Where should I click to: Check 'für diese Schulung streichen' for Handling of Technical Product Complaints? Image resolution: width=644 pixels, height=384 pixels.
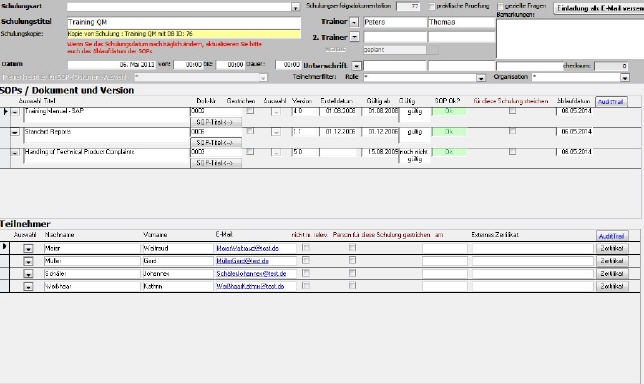click(x=512, y=152)
